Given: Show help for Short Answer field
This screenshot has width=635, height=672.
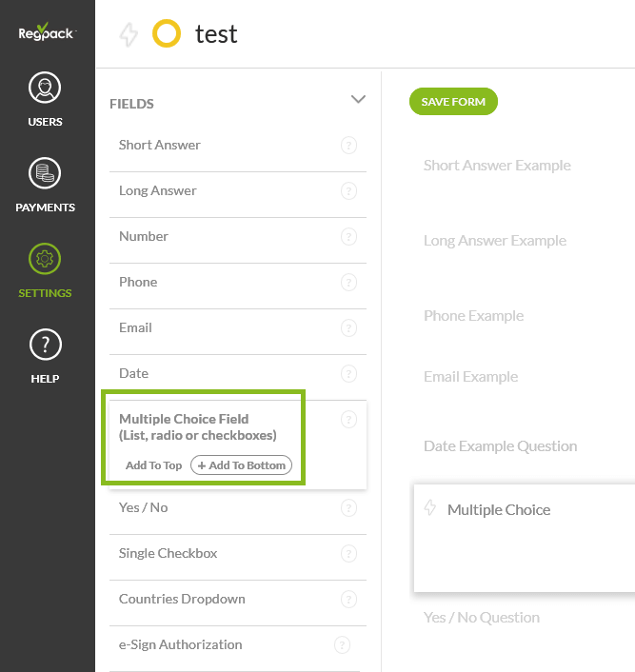Looking at the screenshot, I should (348, 146).
